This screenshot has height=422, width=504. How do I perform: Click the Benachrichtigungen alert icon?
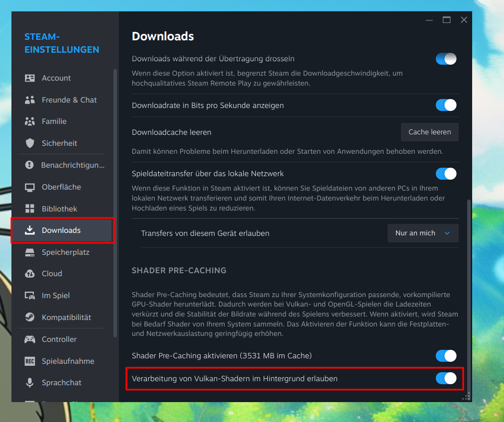[29, 165]
